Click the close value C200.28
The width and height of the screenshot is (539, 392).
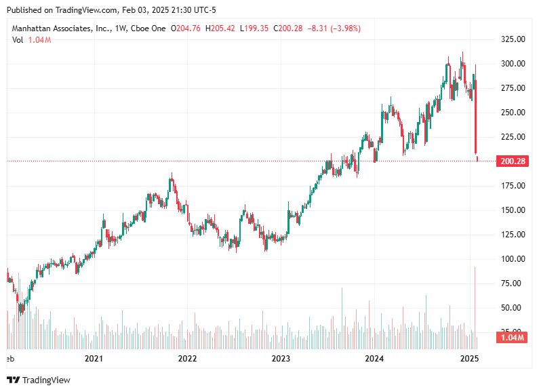coord(288,28)
